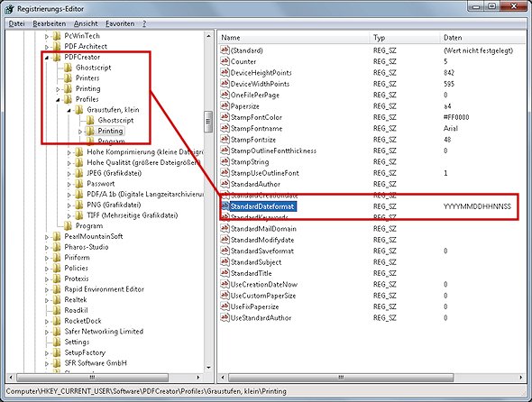Click the #FF0000 data cell
The width and height of the screenshot is (532, 402).
456,117
